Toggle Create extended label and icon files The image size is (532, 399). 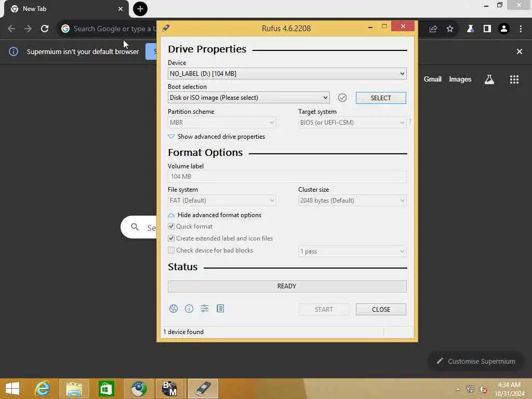click(171, 238)
